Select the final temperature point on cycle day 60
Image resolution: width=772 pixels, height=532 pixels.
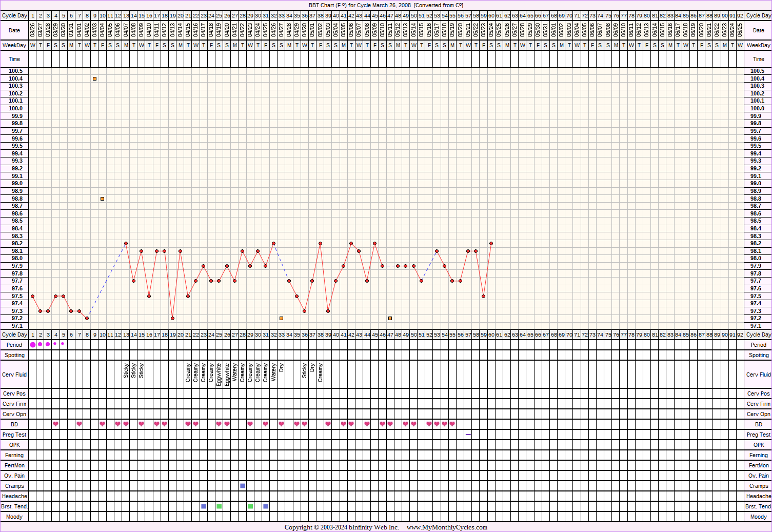[491, 243]
